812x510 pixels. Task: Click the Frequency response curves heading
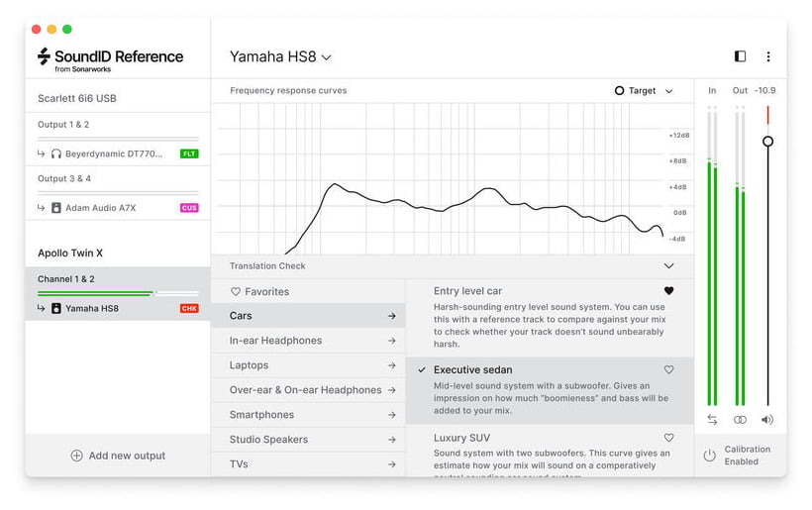pos(288,90)
